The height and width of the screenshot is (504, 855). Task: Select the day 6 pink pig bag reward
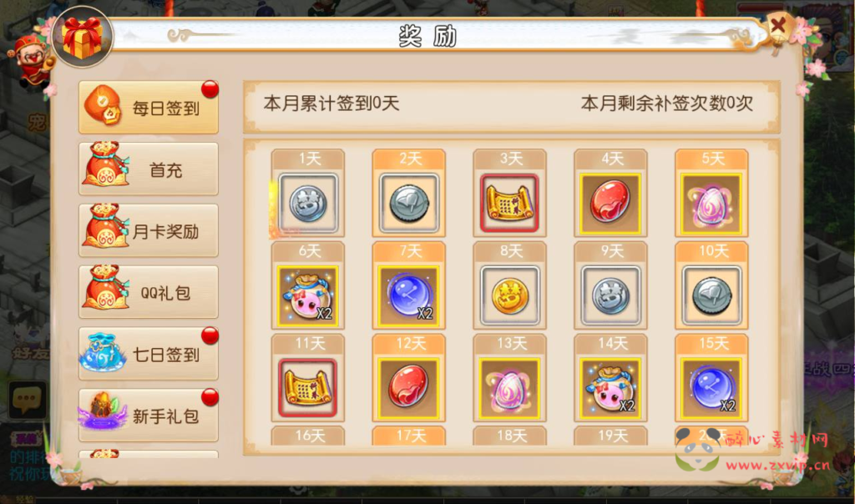pyautogui.click(x=308, y=296)
